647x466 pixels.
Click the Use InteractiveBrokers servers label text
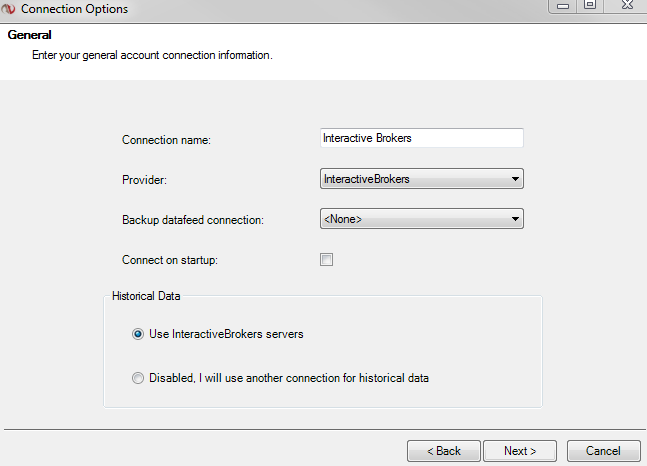coord(226,334)
